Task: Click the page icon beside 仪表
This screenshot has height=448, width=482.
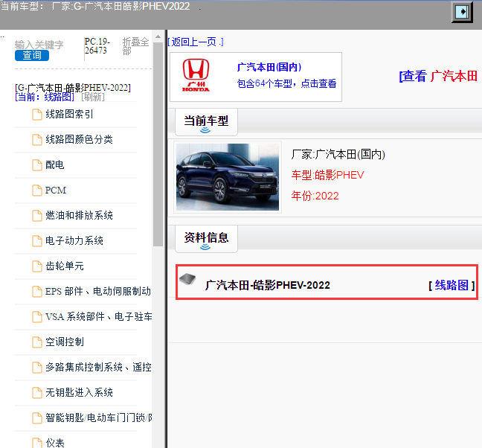Action: (x=37, y=443)
